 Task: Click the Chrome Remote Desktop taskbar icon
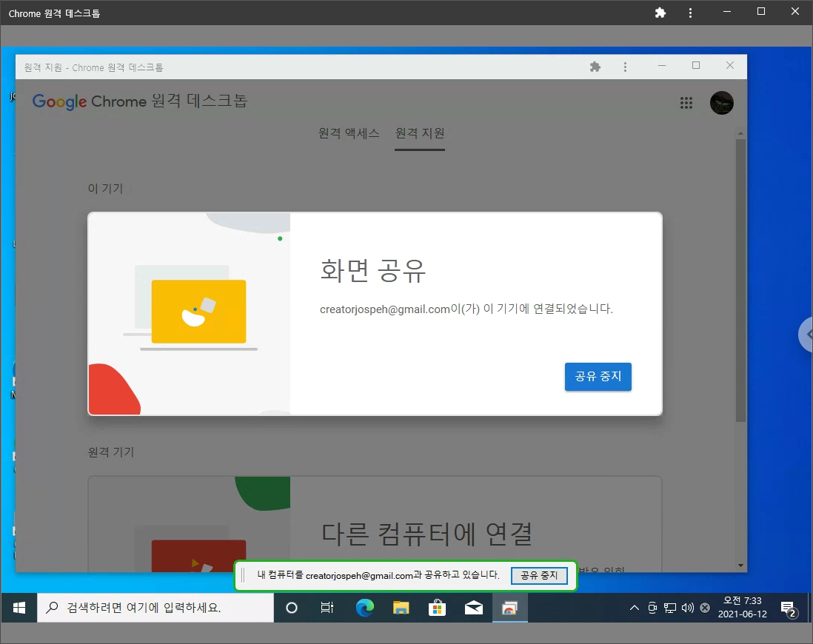click(509, 608)
